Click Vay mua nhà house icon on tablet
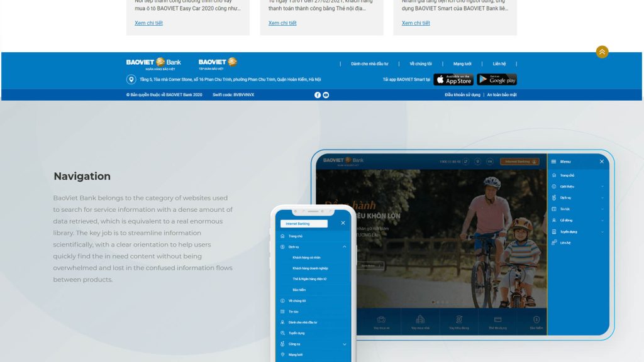 click(420, 319)
